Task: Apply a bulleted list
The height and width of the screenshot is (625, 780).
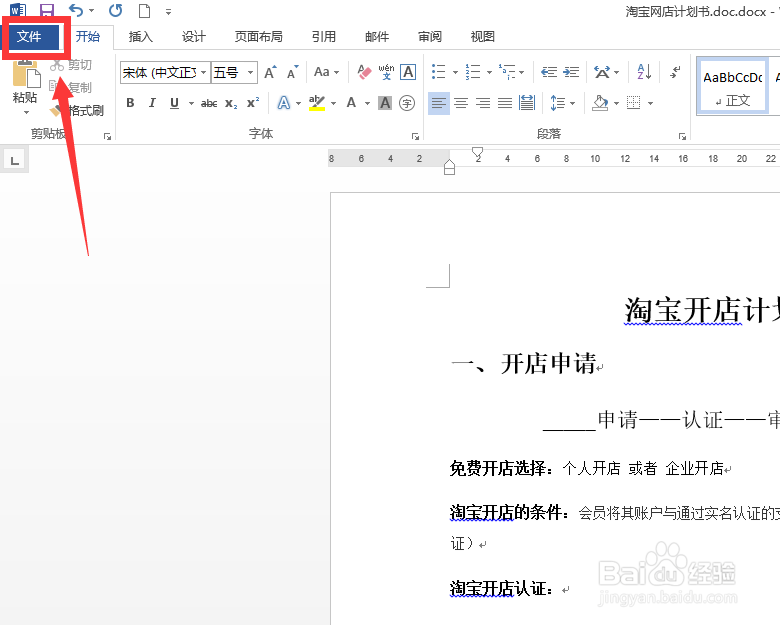Action: click(x=438, y=72)
